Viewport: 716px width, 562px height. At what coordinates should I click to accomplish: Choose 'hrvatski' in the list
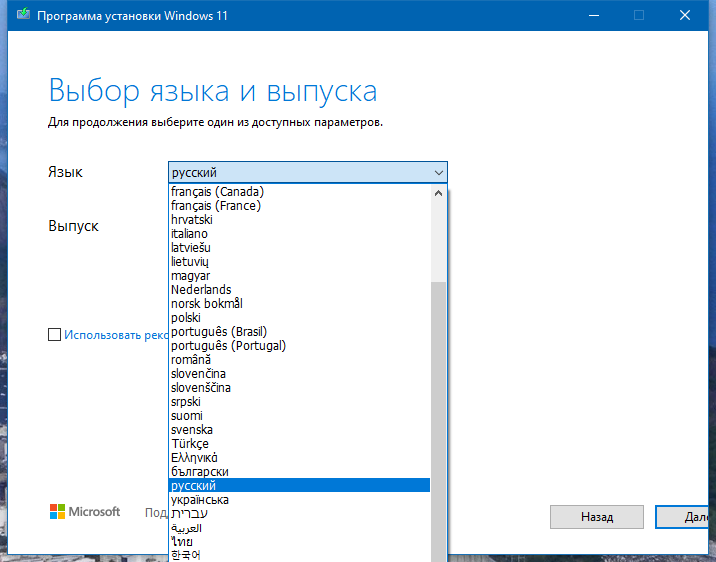pyautogui.click(x=299, y=220)
